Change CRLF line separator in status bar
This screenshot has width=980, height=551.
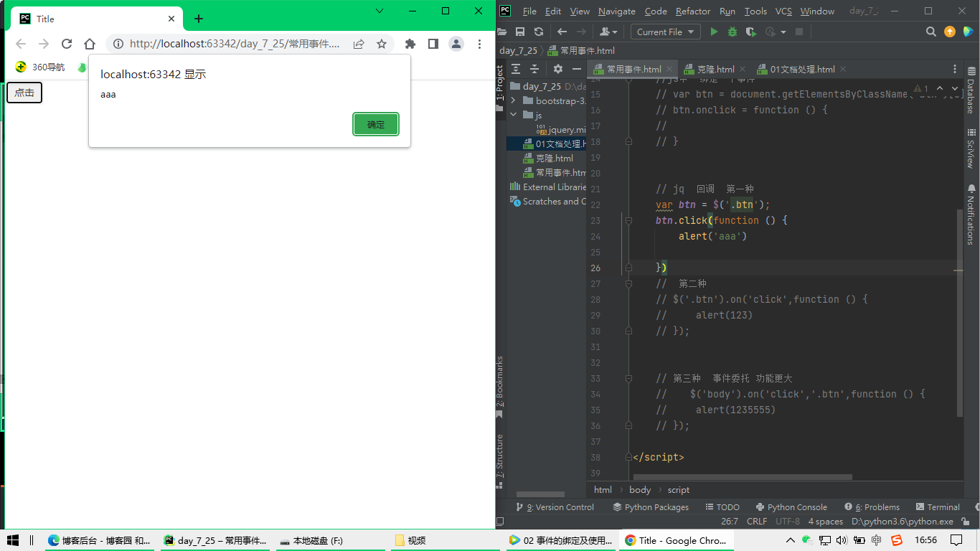[757, 522]
